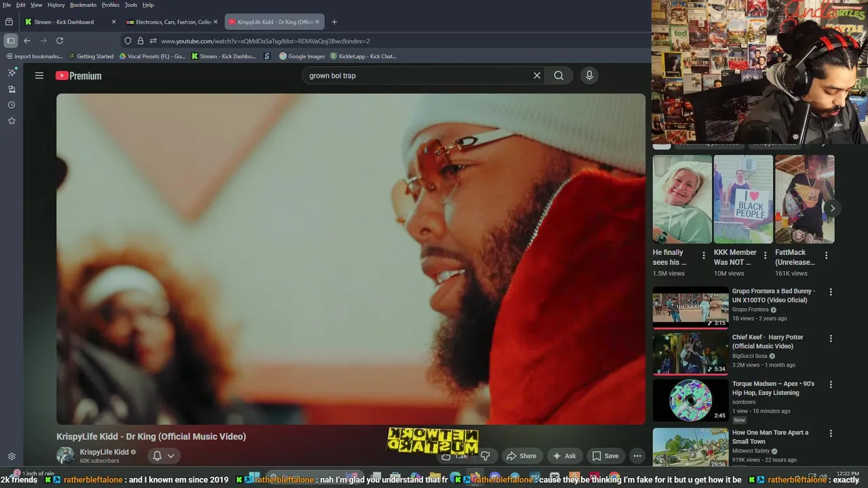Start voice search with the microphone
Viewport: 868px width, 488px height.
tap(589, 76)
